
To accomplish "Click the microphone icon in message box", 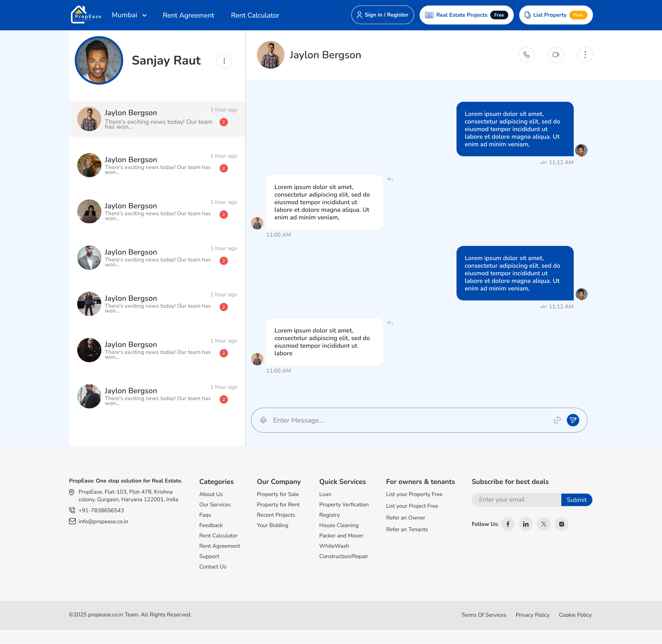I will pyautogui.click(x=263, y=420).
